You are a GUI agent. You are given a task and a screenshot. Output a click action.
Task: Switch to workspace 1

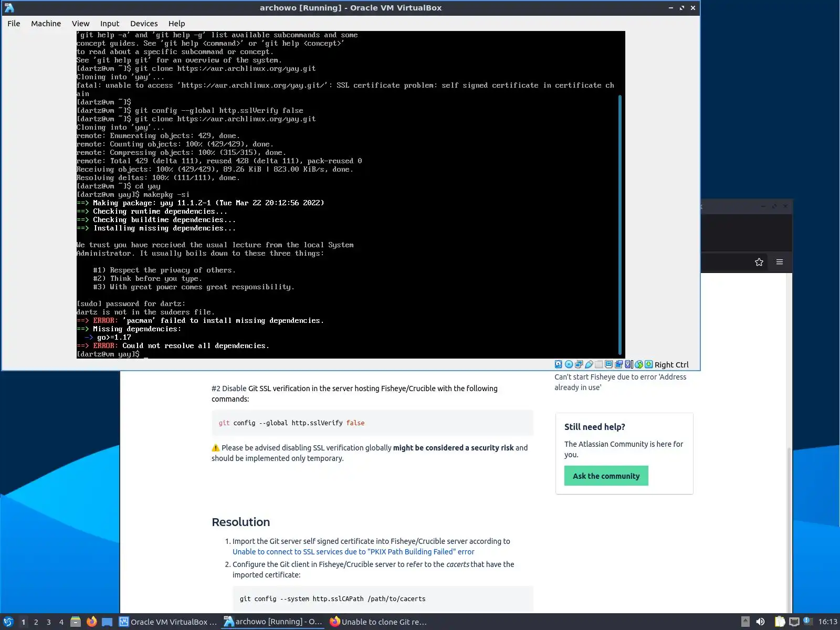(x=23, y=622)
